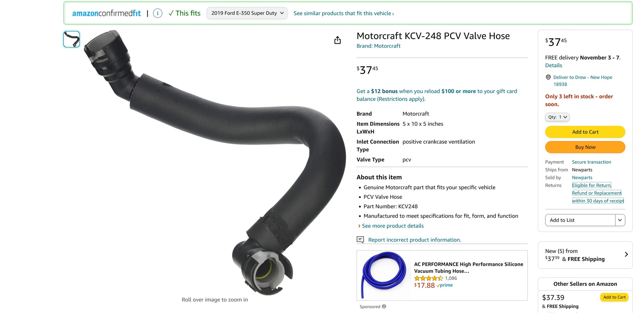The width and height of the screenshot is (644, 313).
Task: Open the 2019 Ford E-350 Super Duty dropdown
Action: pyautogui.click(x=247, y=13)
